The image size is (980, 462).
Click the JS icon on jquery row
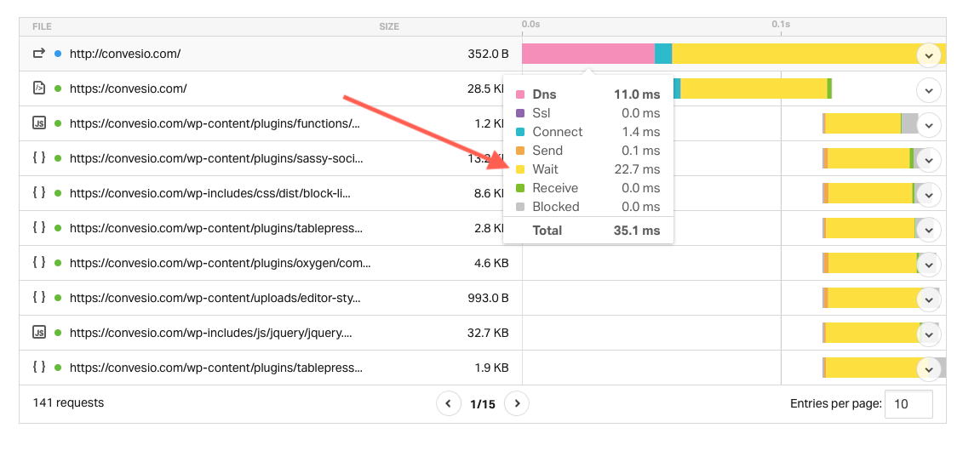(x=39, y=333)
